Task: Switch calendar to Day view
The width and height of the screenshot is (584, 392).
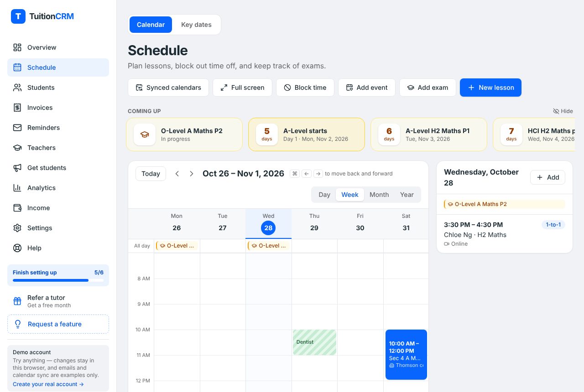Action: 324,195
